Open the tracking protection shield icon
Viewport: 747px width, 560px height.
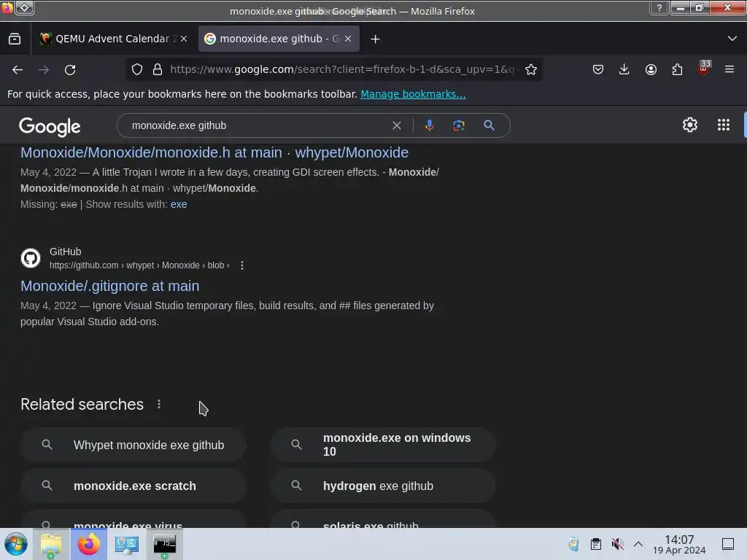[x=137, y=69]
